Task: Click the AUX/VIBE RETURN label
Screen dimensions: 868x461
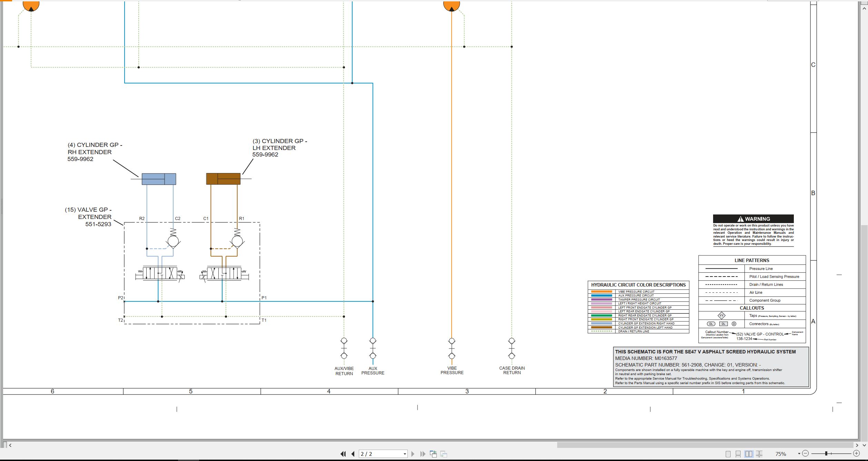Action: pyautogui.click(x=344, y=371)
